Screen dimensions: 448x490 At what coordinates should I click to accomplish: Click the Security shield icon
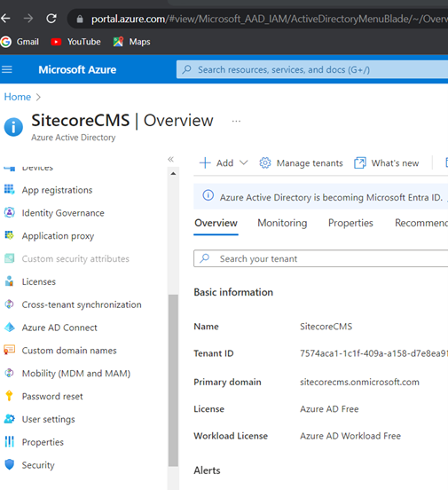(10, 464)
